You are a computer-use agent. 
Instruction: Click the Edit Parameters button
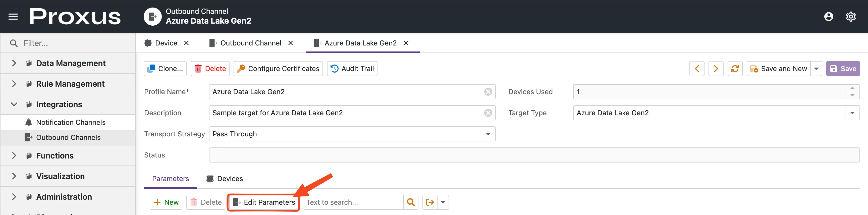coord(264,202)
